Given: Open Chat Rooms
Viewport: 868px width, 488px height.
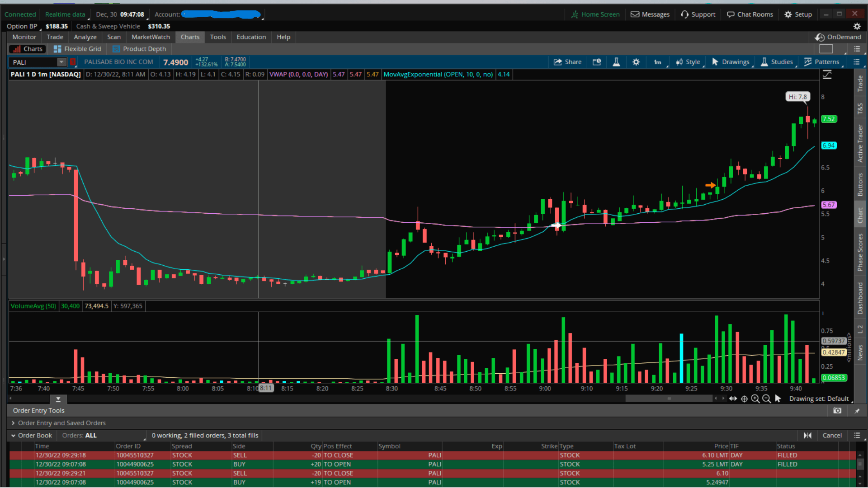Looking at the screenshot, I should [x=750, y=14].
